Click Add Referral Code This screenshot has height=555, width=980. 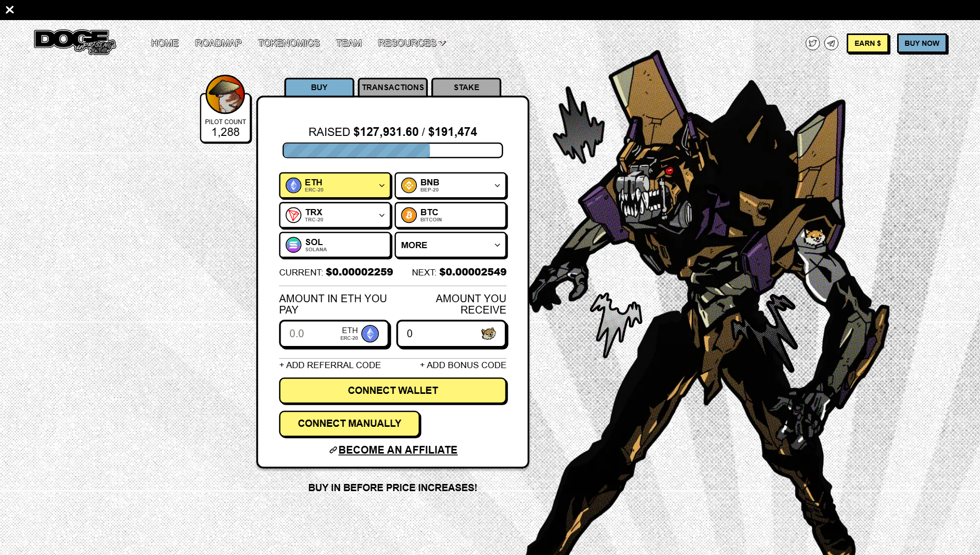tap(330, 365)
